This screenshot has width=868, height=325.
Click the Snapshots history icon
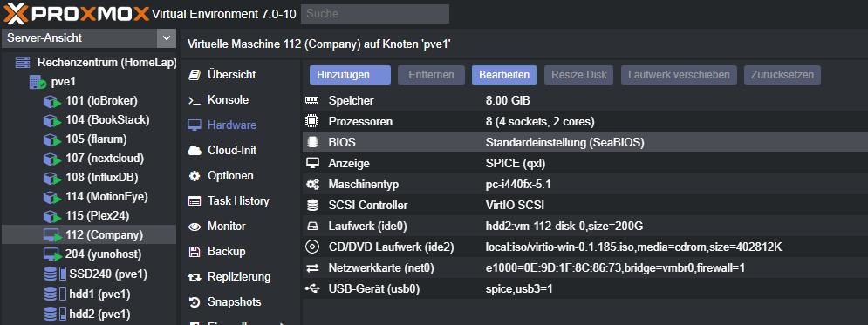pyautogui.click(x=195, y=302)
